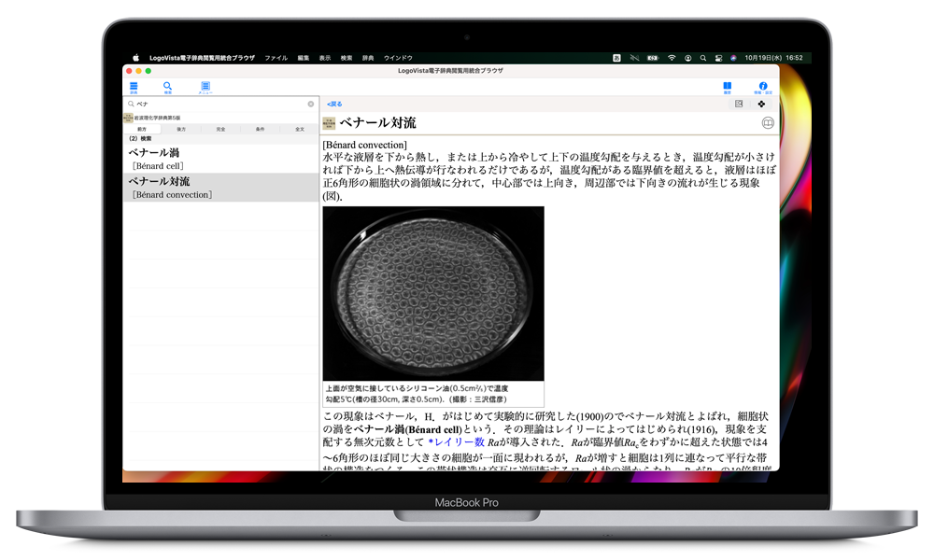Open the ファイル menu

pyautogui.click(x=276, y=58)
